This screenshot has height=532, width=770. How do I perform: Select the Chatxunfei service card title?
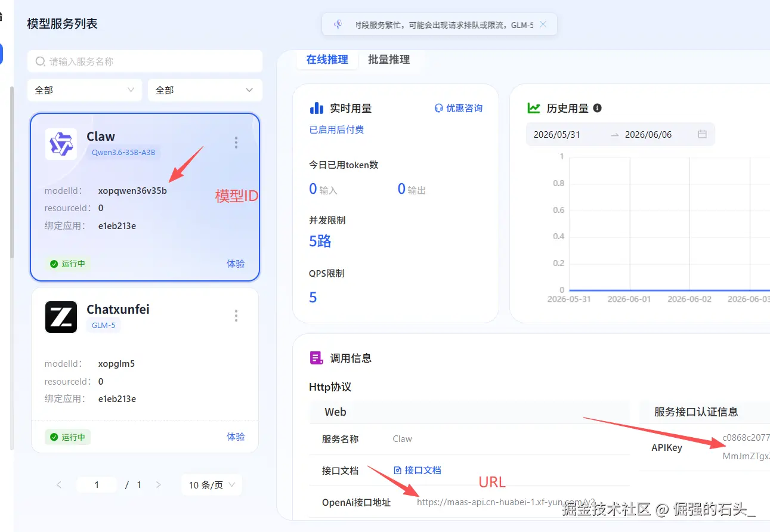118,310
